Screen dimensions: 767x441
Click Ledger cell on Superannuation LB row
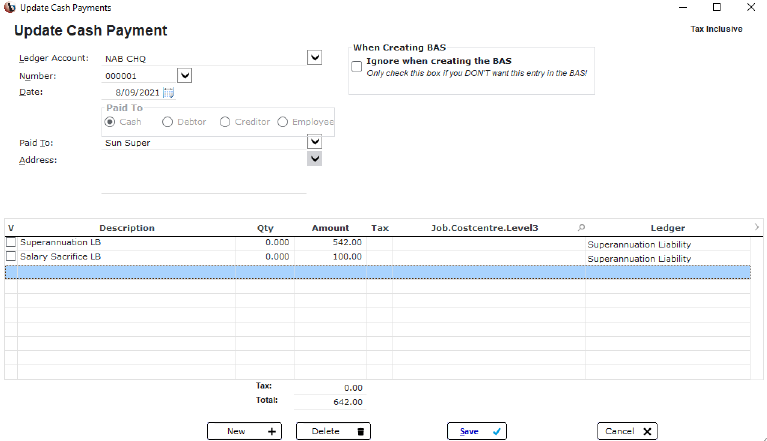point(668,244)
